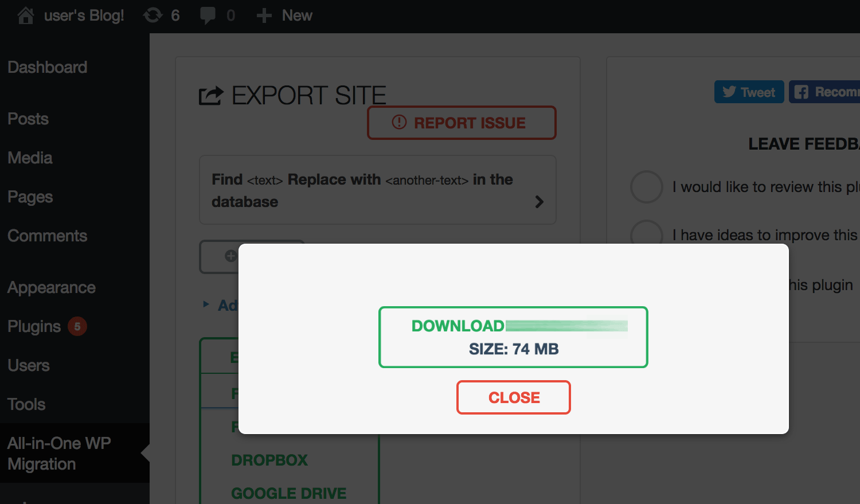Choose GOOGLE DRIVE as export destination
Viewport: 860px width, 504px height.
[289, 493]
